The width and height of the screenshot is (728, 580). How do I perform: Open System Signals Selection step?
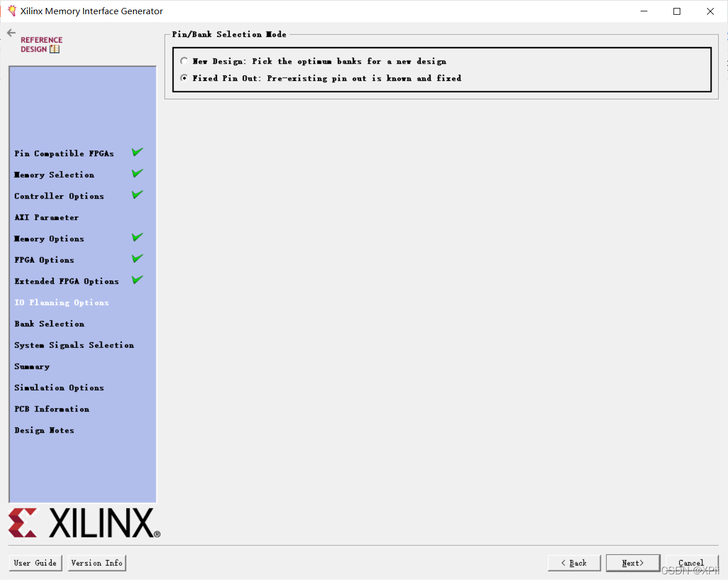tap(74, 345)
